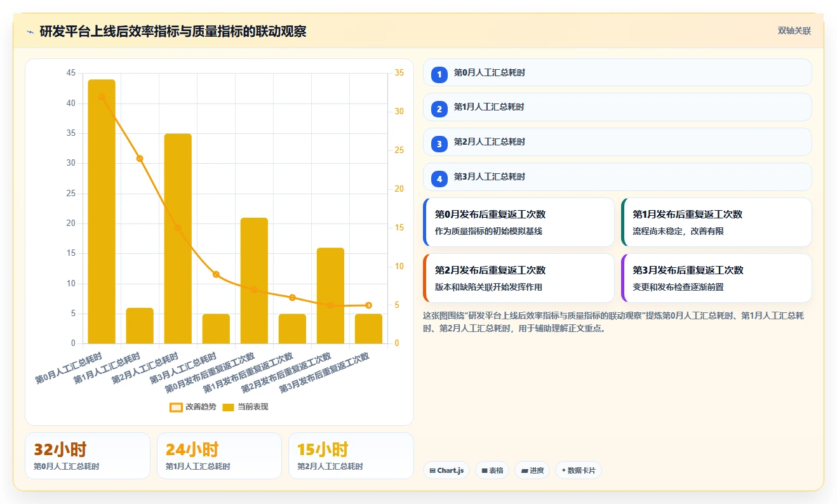Click the trend line point above 第1月人工汇总耗时 bar
The width and height of the screenshot is (837, 504).
[140, 159]
